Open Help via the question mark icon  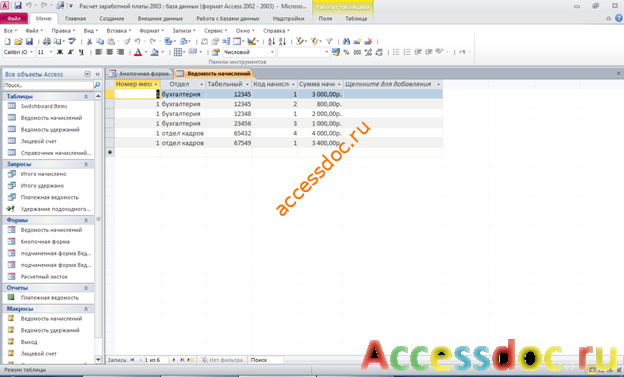(619, 18)
